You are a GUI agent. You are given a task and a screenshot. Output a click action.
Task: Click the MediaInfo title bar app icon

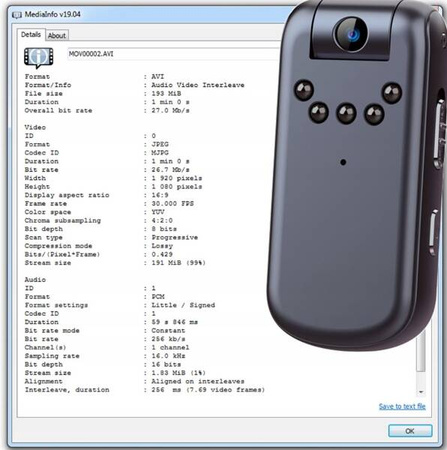[17, 15]
